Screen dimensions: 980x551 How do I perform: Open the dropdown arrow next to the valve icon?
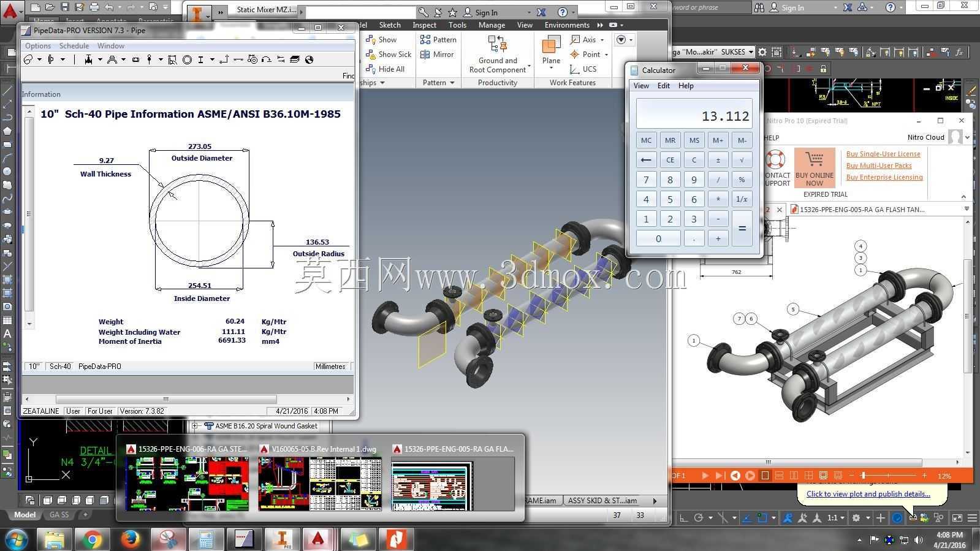pyautogui.click(x=99, y=59)
